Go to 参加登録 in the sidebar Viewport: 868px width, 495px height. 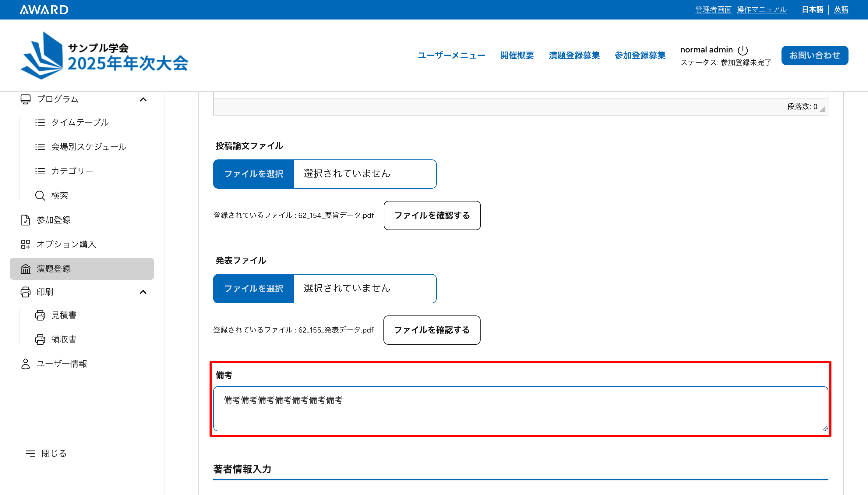click(x=53, y=220)
